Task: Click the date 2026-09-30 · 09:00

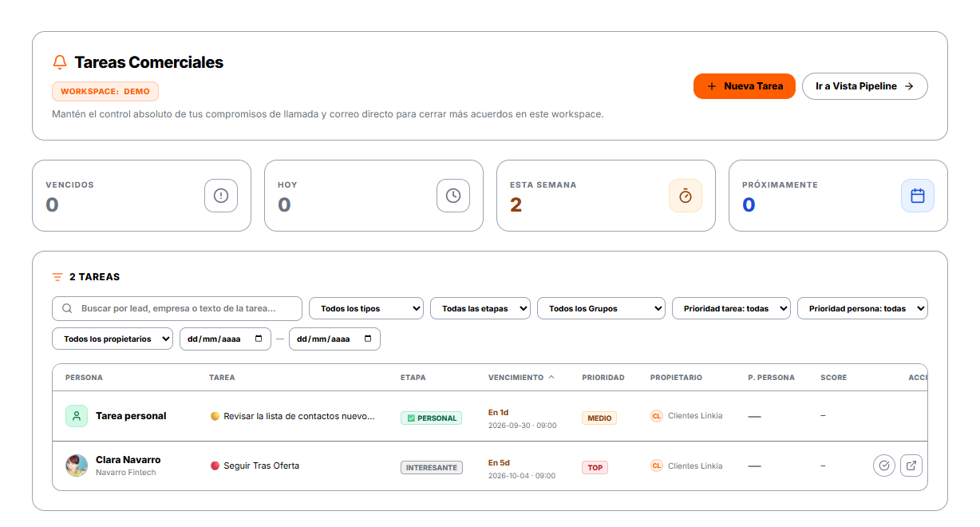Action: click(x=522, y=426)
